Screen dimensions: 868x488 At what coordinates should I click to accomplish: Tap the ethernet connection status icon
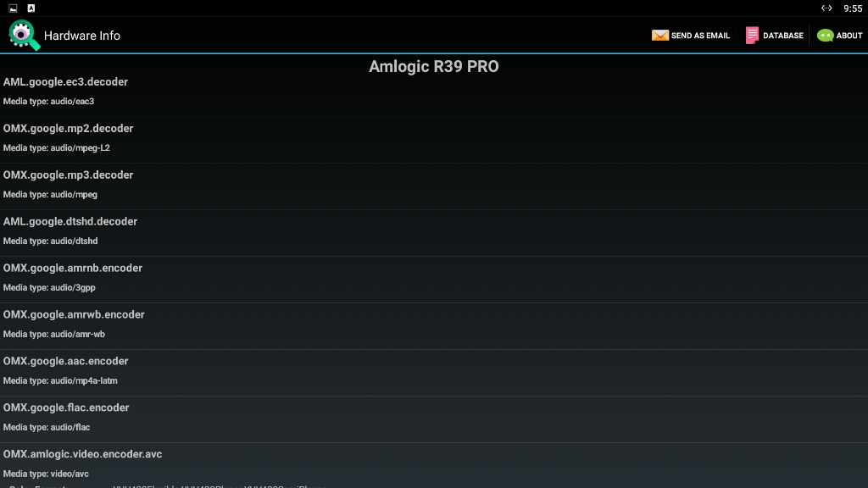tap(826, 8)
